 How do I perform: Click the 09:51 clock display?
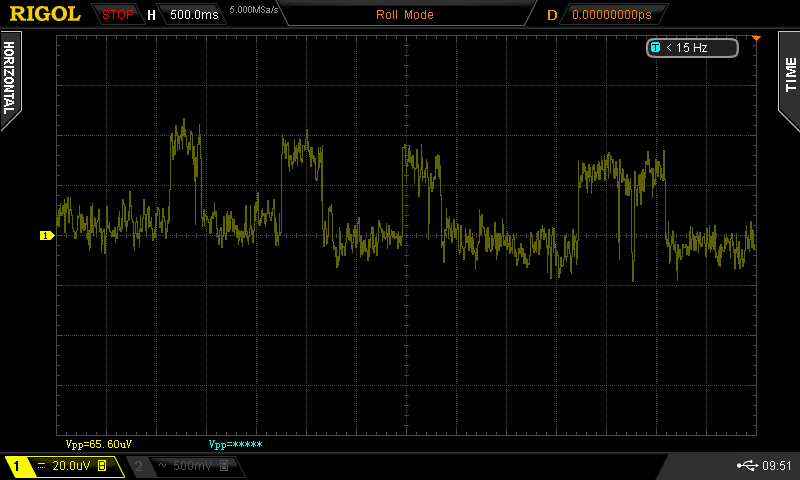(x=777, y=466)
